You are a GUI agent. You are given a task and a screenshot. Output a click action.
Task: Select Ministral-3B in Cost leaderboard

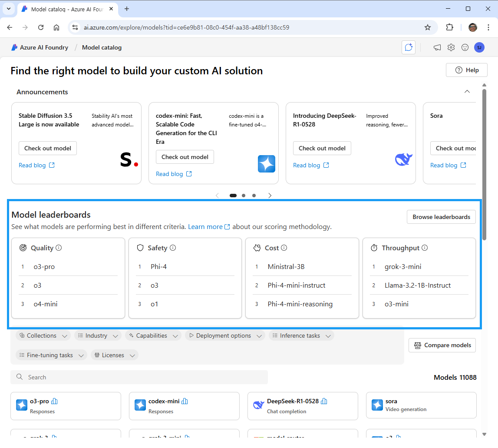(286, 267)
